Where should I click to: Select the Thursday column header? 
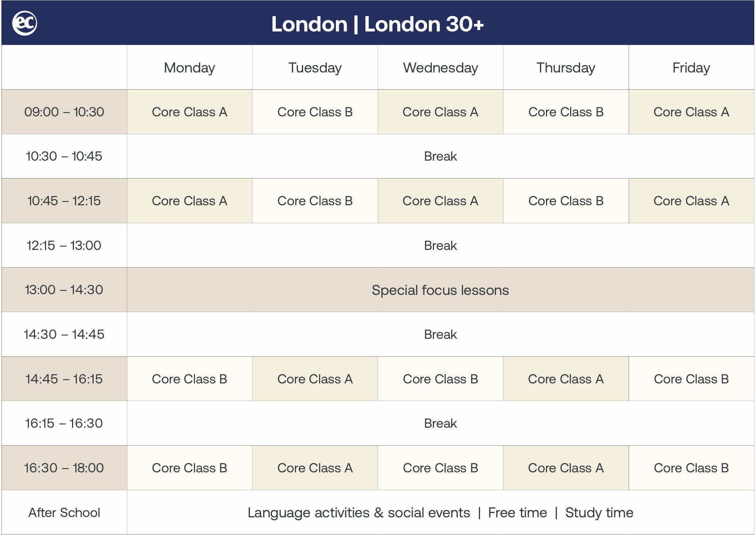(566, 68)
